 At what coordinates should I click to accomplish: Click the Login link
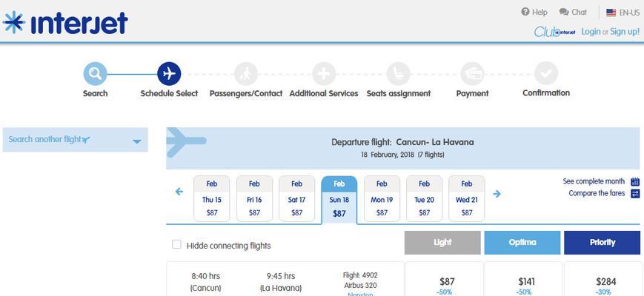pos(591,32)
